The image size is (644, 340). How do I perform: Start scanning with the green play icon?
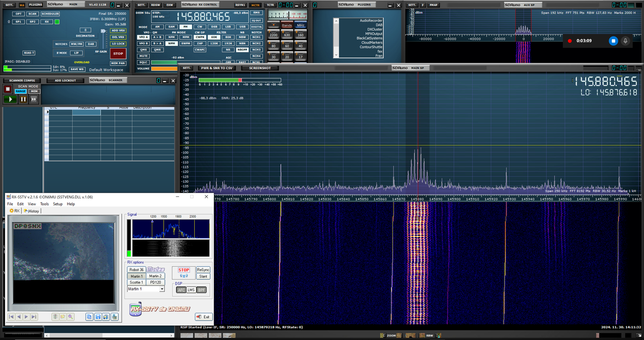click(x=10, y=99)
